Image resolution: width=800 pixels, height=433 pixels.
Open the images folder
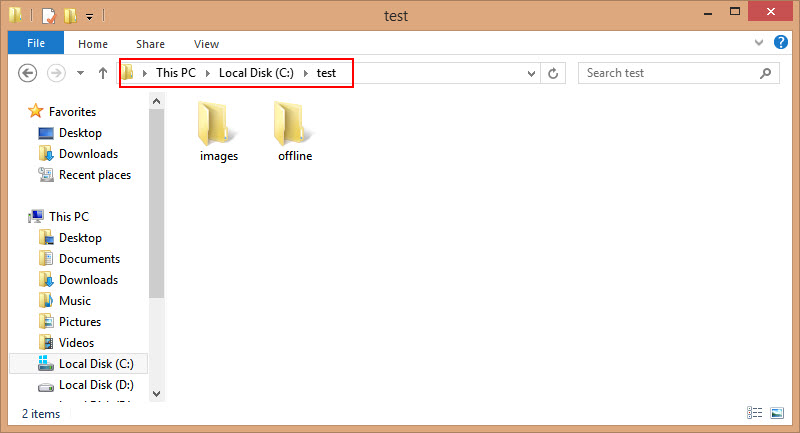[x=218, y=131]
